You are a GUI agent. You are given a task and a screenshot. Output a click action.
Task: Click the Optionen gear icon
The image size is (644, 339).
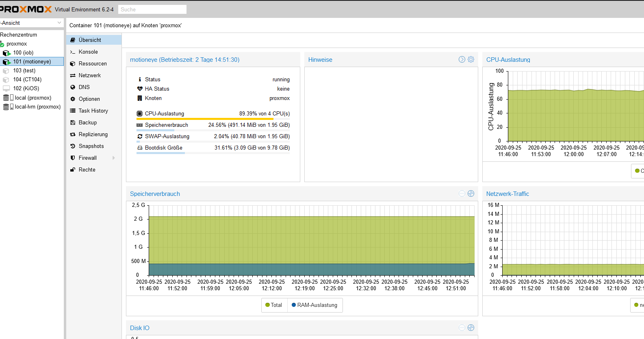73,99
